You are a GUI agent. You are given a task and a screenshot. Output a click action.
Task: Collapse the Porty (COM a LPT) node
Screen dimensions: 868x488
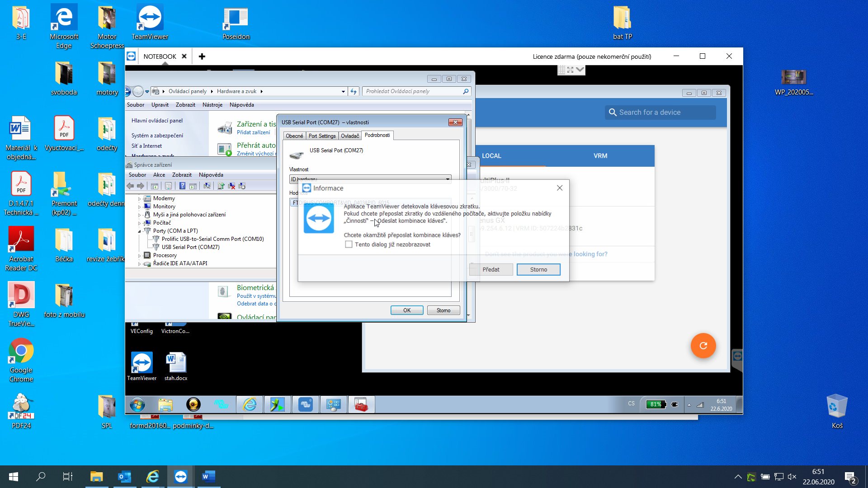(x=139, y=231)
